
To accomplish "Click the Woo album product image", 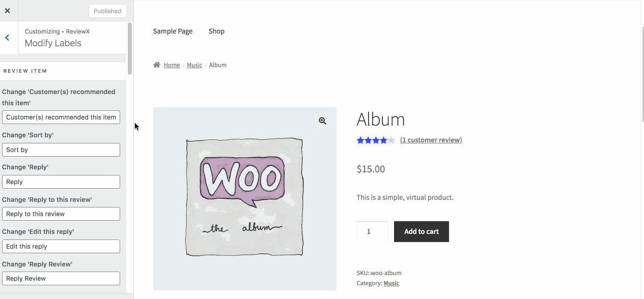I will click(x=244, y=198).
